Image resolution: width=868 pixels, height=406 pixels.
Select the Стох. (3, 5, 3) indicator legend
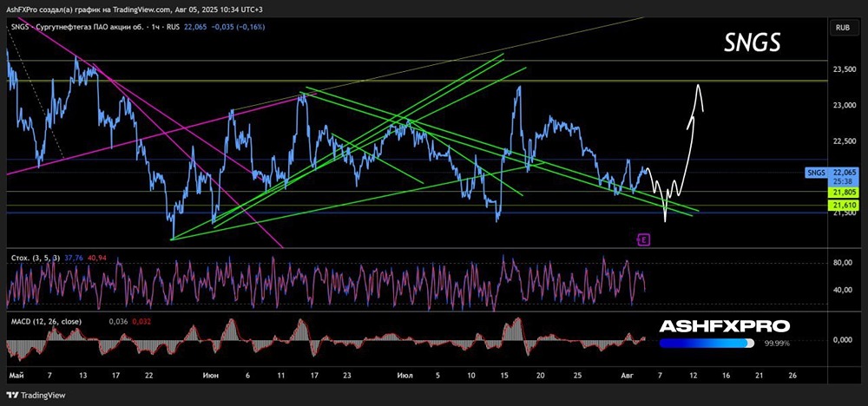pyautogui.click(x=35, y=258)
